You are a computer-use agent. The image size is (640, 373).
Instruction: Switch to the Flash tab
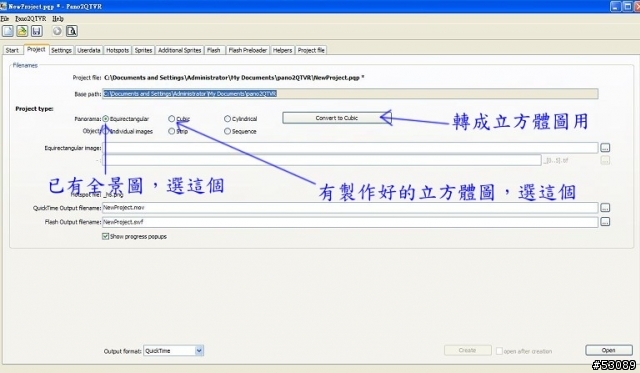point(213,50)
